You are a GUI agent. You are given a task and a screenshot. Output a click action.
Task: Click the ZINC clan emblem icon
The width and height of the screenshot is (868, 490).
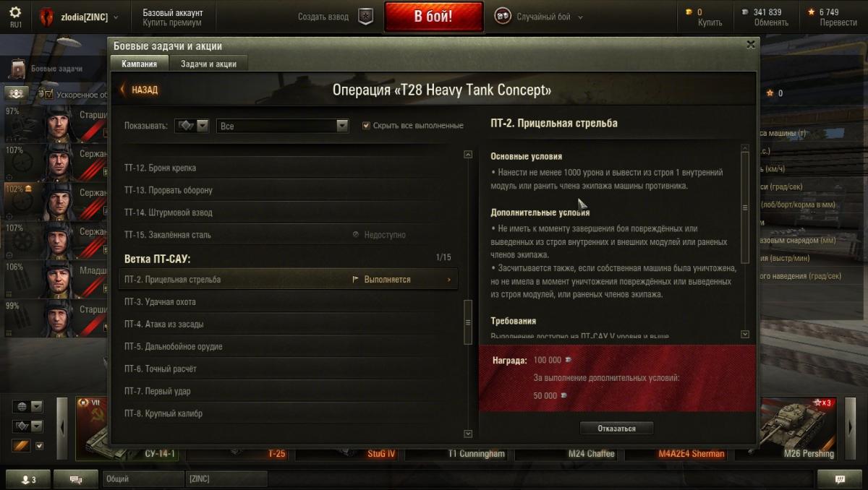point(46,16)
